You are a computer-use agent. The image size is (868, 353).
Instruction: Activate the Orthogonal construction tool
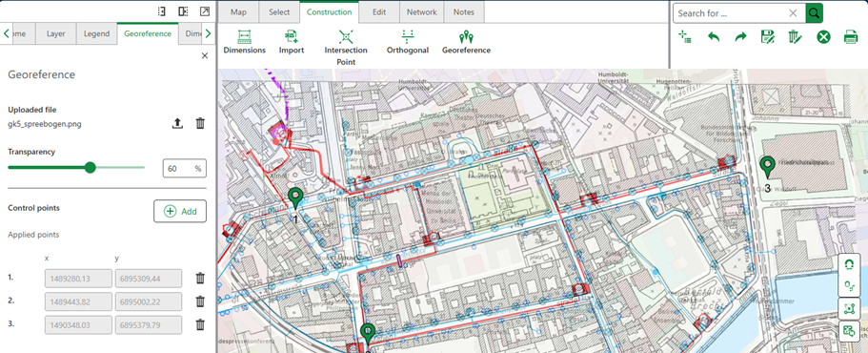tap(408, 42)
